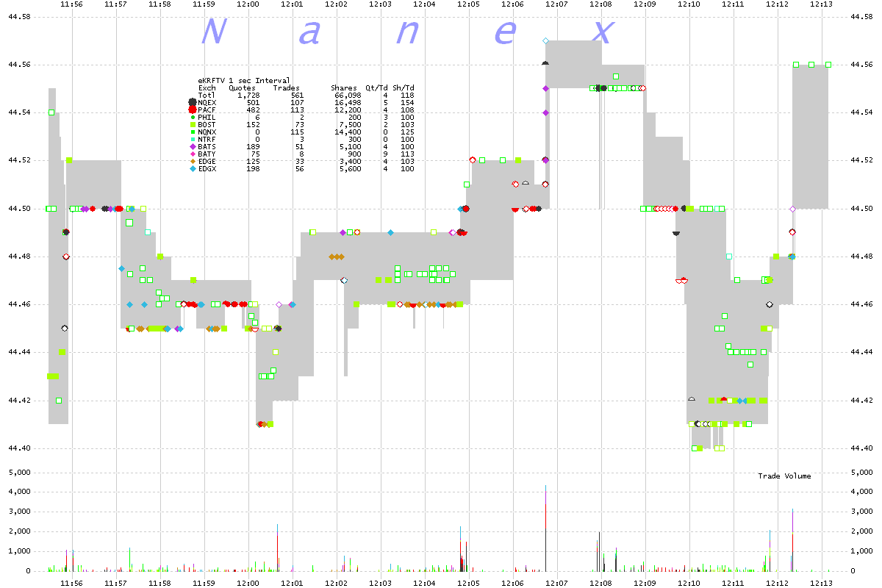Viewport: 882px width, 588px height.
Task: Select the 44.50 price label on left axis
Action: tap(19, 209)
